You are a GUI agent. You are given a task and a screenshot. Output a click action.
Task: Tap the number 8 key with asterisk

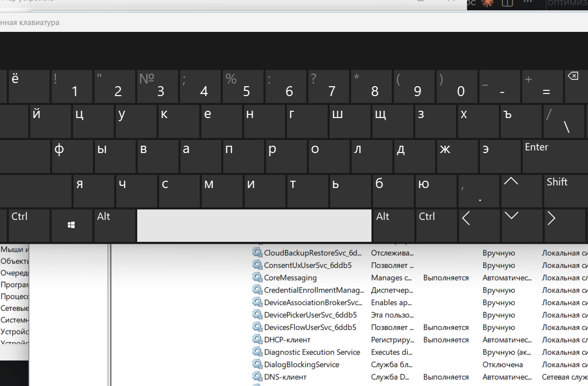click(x=371, y=86)
